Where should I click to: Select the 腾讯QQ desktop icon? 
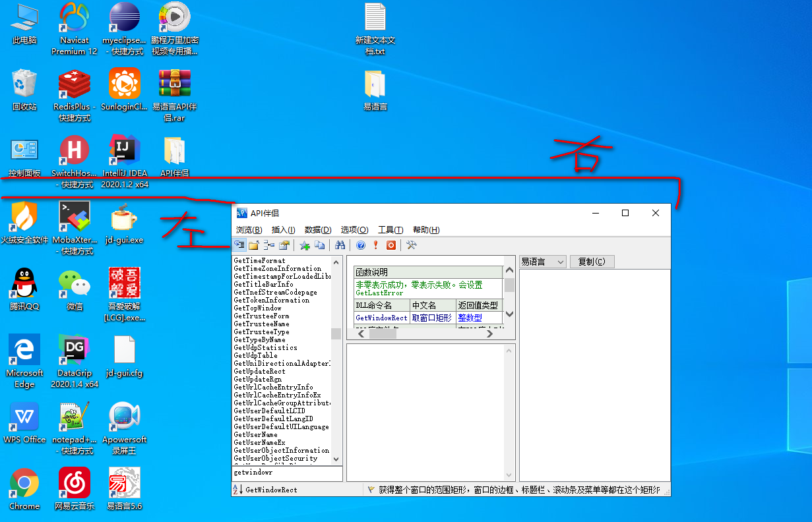pyautogui.click(x=24, y=290)
